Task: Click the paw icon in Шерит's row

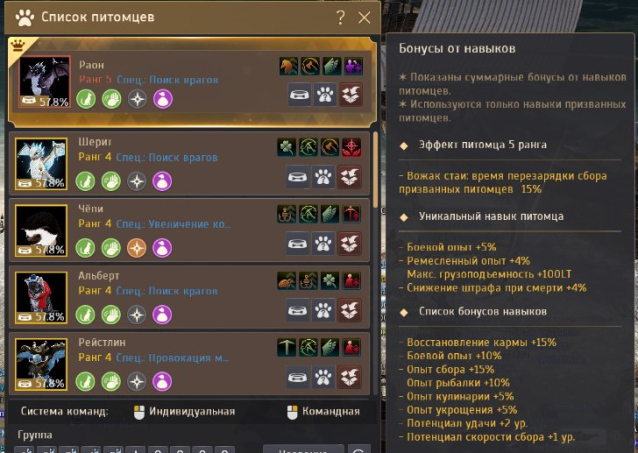Action: pyautogui.click(x=323, y=177)
